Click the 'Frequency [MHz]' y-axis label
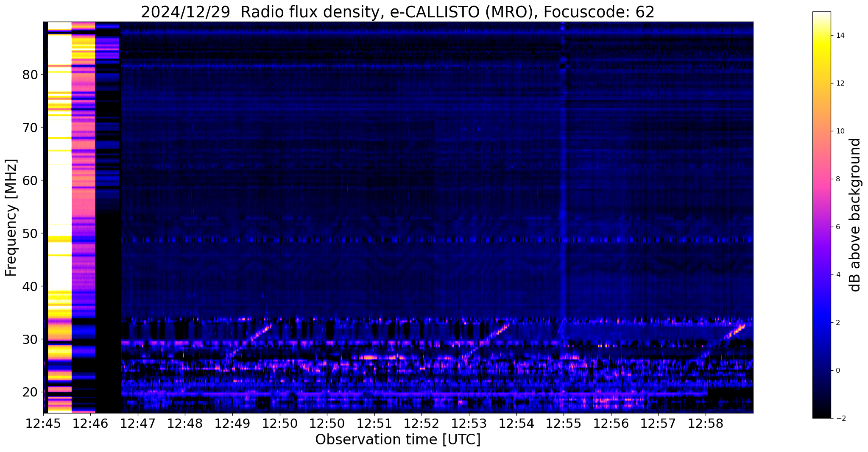The width and height of the screenshot is (868, 452). 11,218
